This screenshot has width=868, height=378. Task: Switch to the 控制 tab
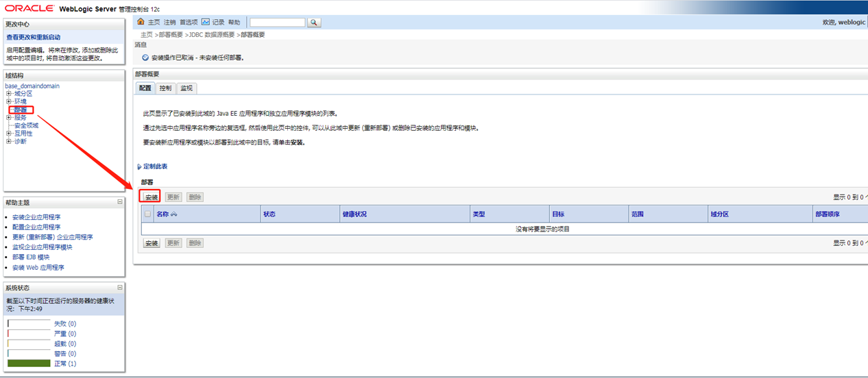point(165,88)
